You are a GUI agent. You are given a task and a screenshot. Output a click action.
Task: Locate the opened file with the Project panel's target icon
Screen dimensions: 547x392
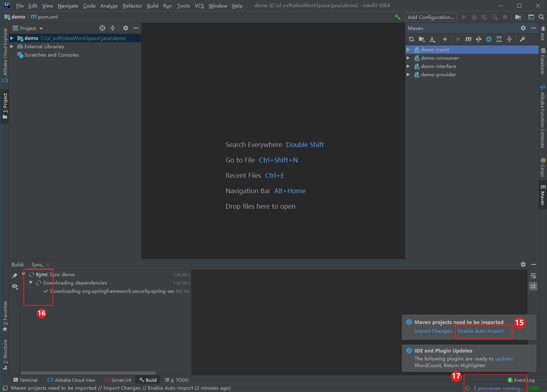click(102, 28)
